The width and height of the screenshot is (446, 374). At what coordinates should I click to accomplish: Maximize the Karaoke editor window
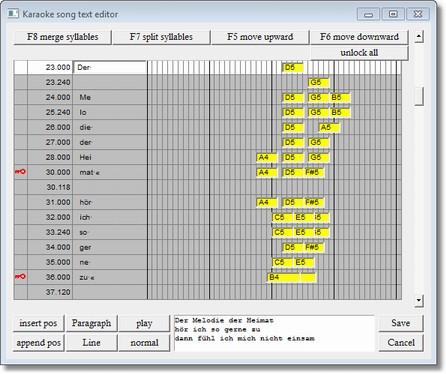coord(393,14)
